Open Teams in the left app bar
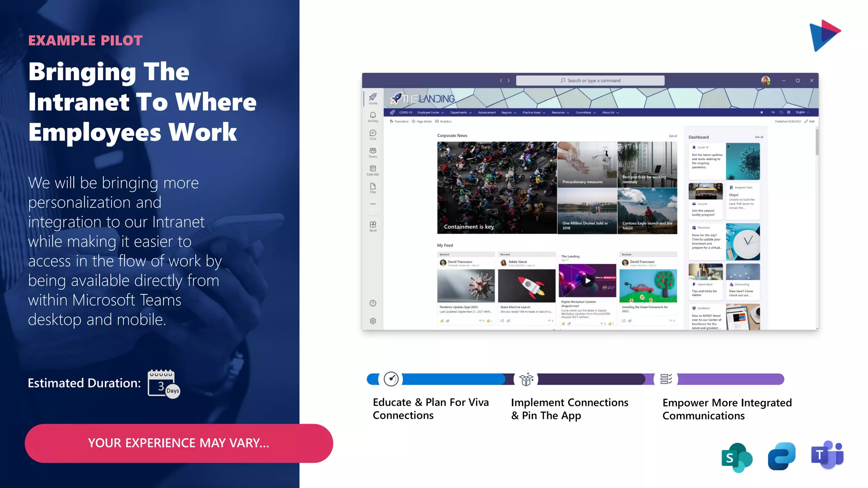 (x=373, y=152)
